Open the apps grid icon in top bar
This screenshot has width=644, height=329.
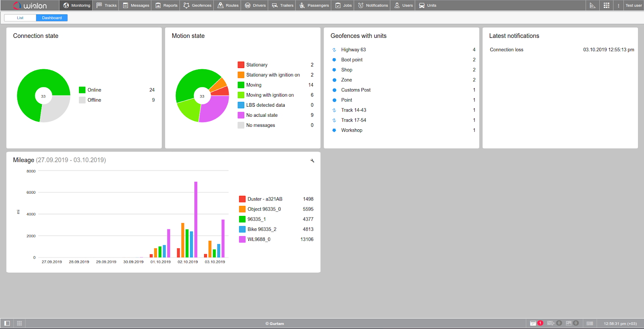click(606, 5)
